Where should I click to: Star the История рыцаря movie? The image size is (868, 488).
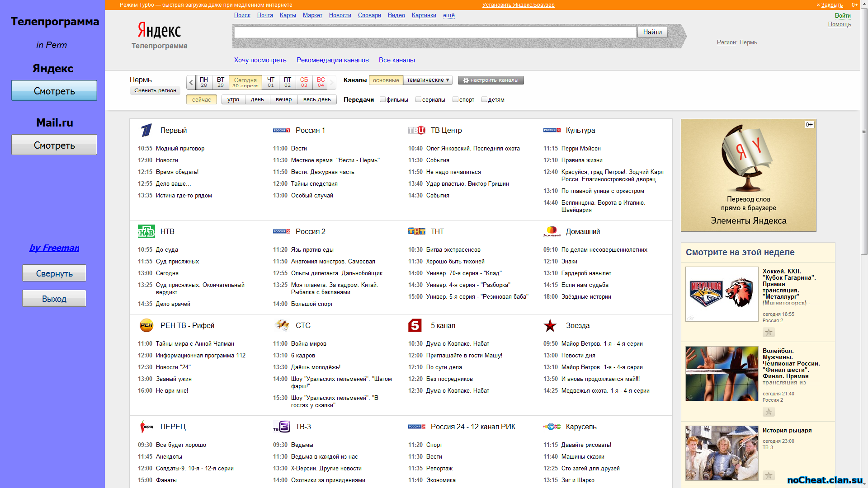click(769, 475)
